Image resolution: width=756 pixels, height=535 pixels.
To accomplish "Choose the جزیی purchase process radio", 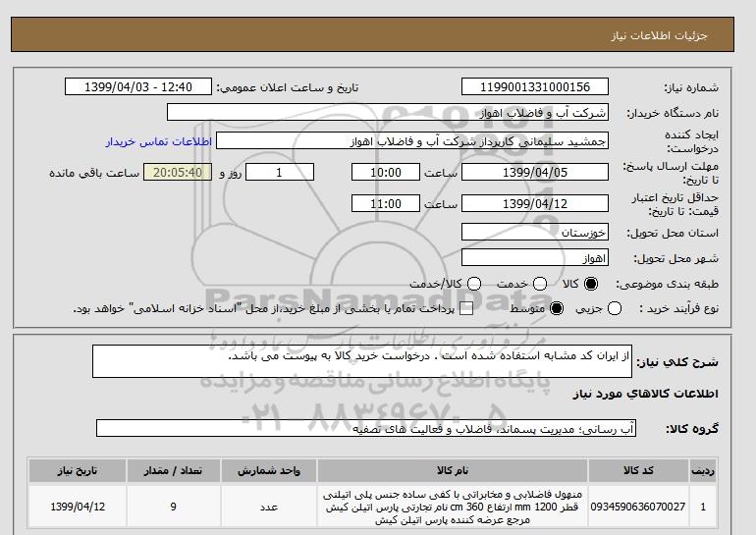I will click(615, 308).
